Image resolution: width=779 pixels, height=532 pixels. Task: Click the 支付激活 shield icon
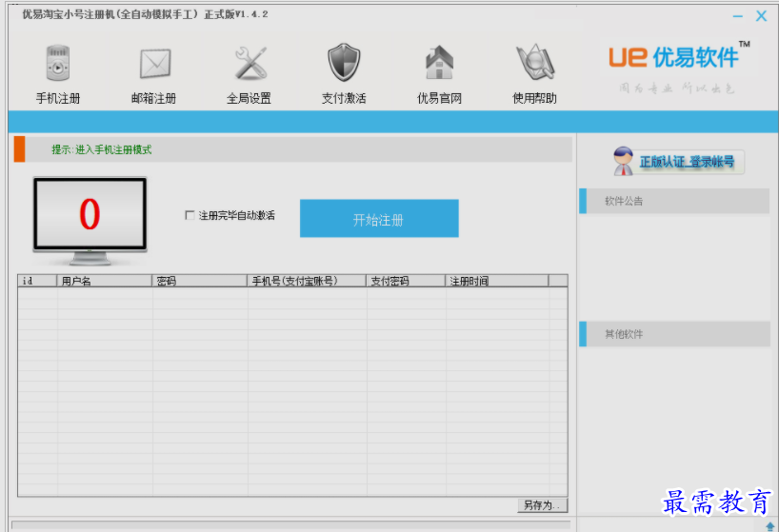[x=344, y=63]
